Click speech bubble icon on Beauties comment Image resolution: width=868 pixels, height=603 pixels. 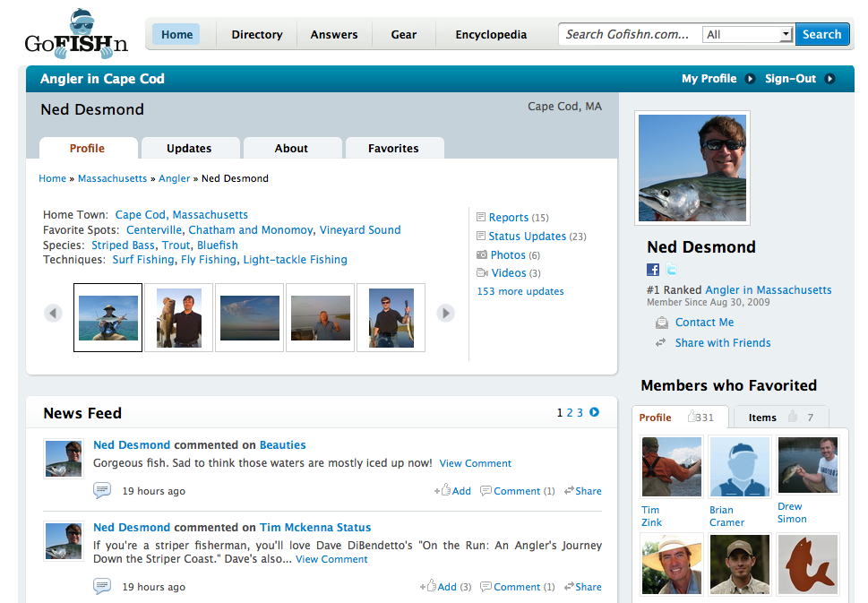pyautogui.click(x=102, y=490)
